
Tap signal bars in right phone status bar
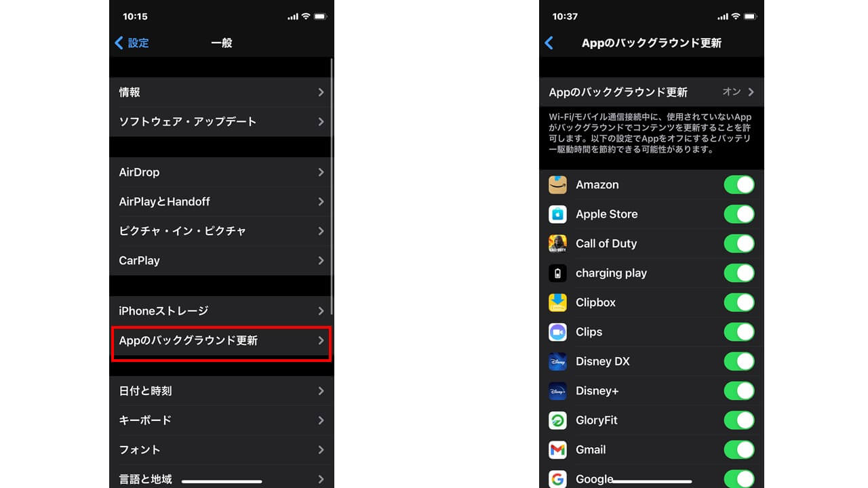tap(723, 16)
